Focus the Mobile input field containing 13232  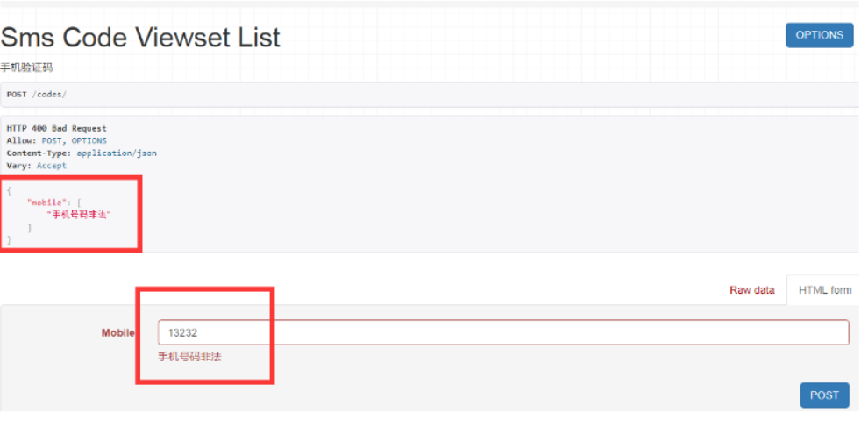point(502,332)
